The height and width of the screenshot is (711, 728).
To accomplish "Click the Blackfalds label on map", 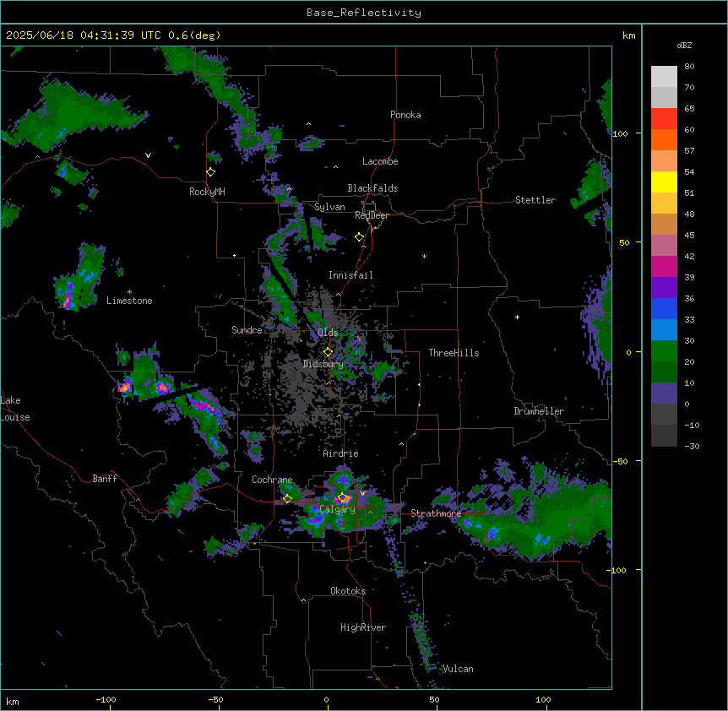I will 372,188.
